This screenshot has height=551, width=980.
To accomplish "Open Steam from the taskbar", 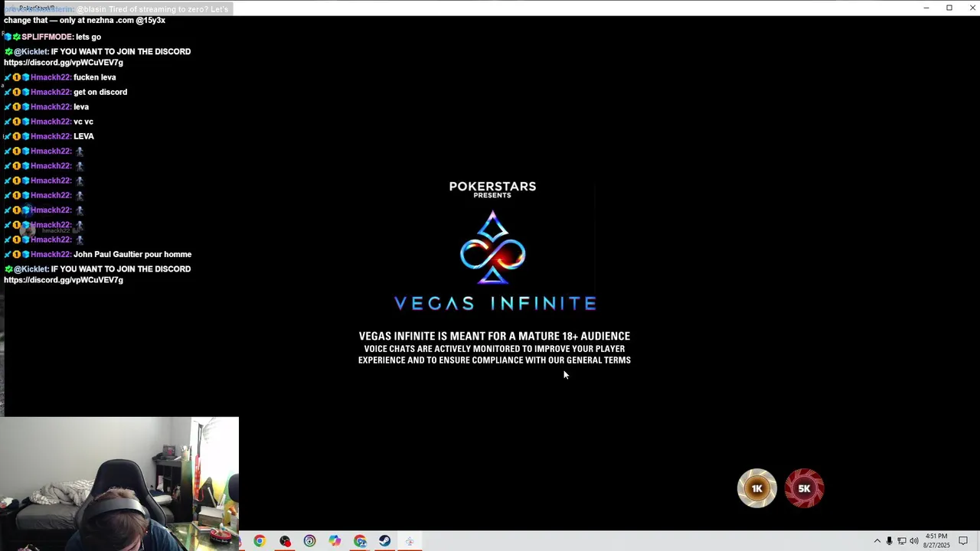I will [384, 541].
